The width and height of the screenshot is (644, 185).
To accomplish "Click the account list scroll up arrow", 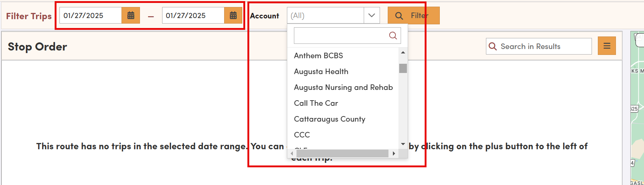I will coord(403,52).
